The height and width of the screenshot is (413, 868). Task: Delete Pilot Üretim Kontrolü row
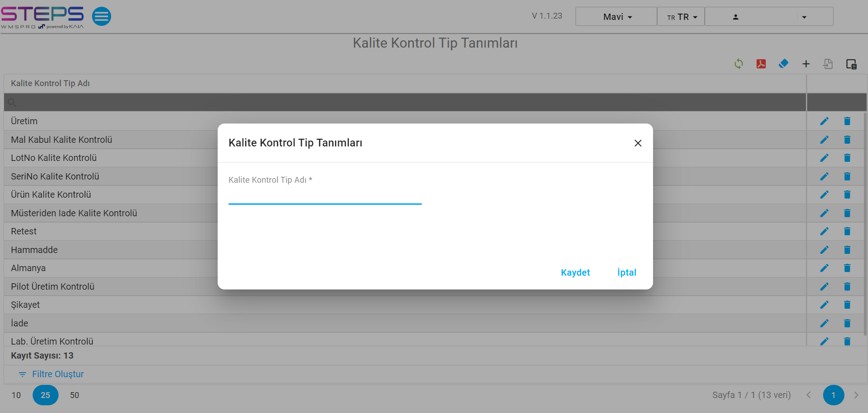847,287
